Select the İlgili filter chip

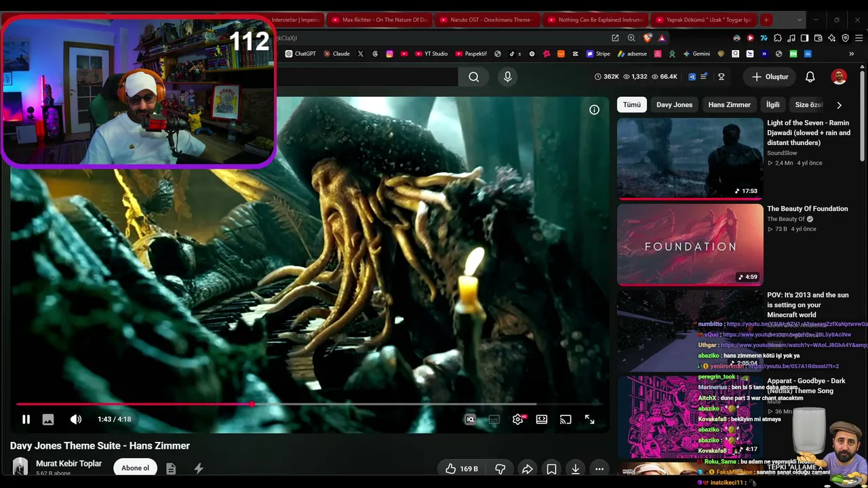[x=773, y=105]
